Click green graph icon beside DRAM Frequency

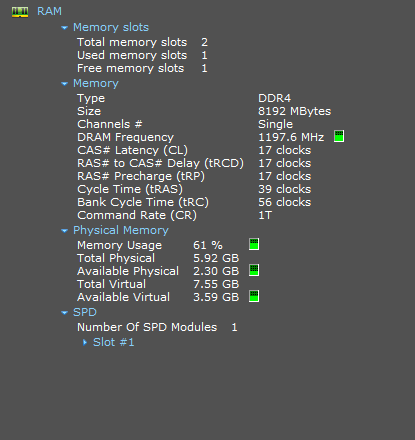click(x=339, y=136)
